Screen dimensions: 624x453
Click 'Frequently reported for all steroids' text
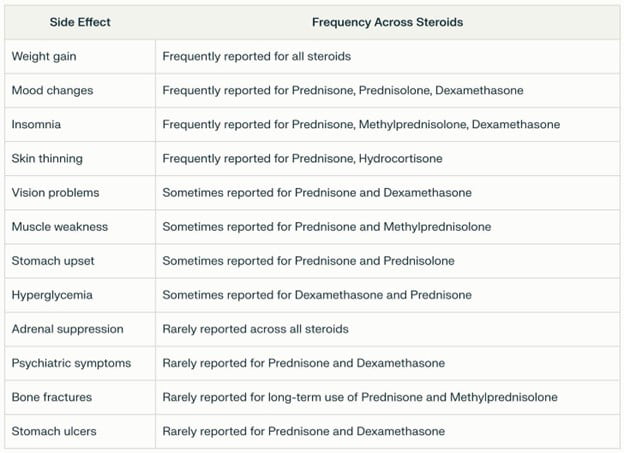257,57
